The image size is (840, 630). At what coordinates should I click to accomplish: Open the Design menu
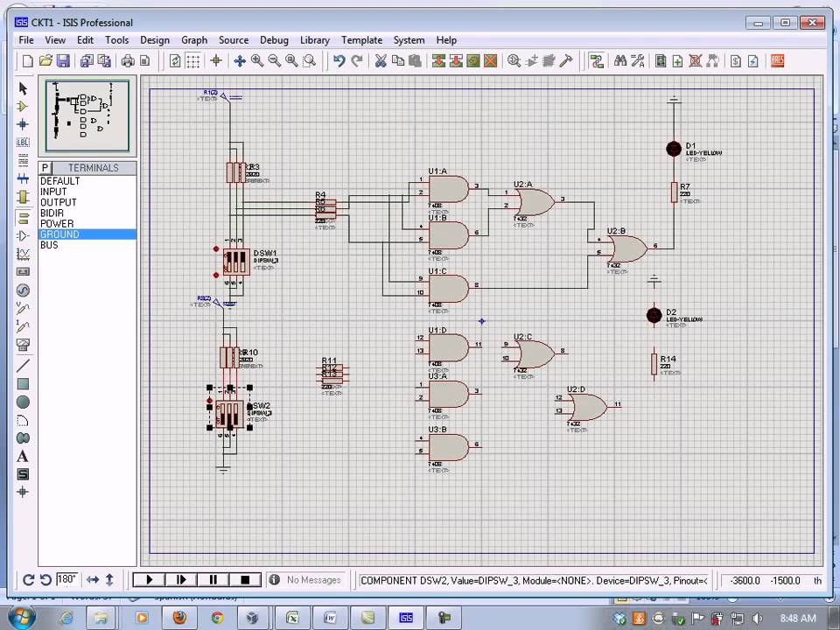155,40
